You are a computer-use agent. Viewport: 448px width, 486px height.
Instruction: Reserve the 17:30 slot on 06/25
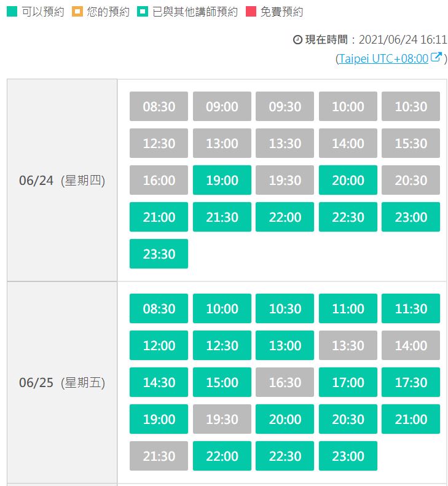(x=411, y=382)
